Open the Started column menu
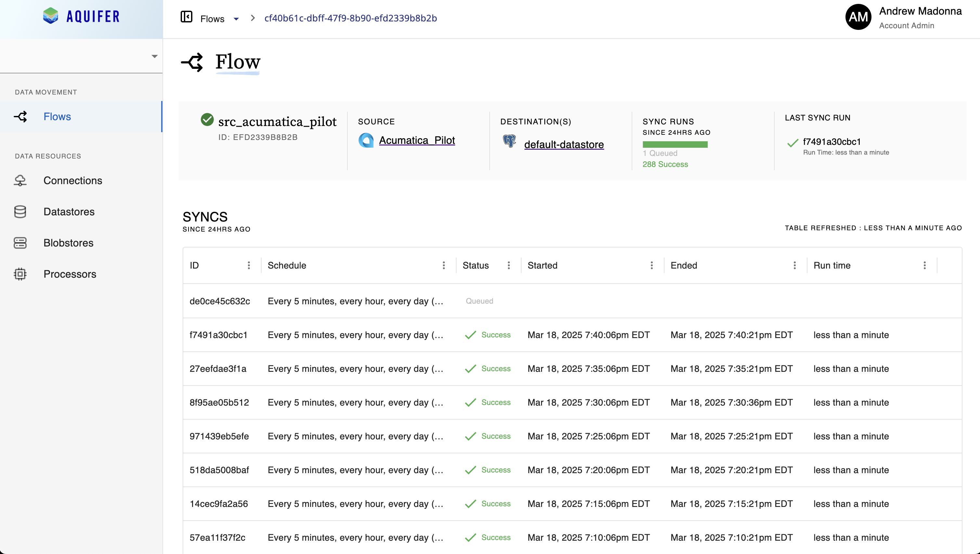 (x=651, y=265)
